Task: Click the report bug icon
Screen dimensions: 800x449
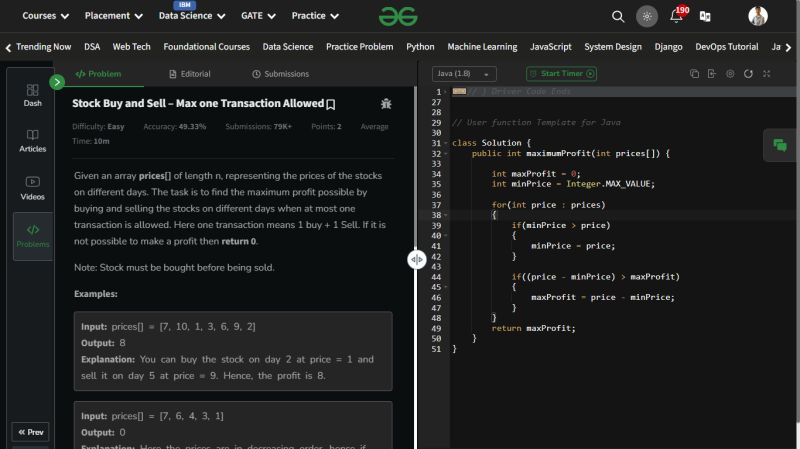Action: 386,104
